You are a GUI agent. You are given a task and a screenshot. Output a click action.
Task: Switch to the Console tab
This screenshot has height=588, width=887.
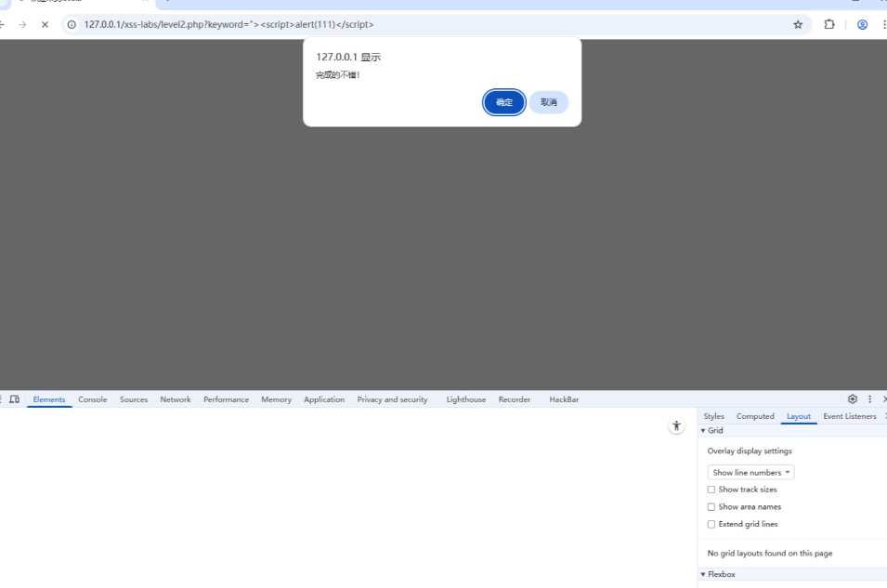pyautogui.click(x=93, y=399)
